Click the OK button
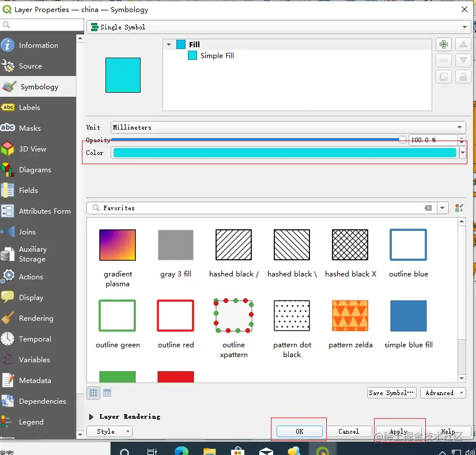 pyautogui.click(x=299, y=431)
